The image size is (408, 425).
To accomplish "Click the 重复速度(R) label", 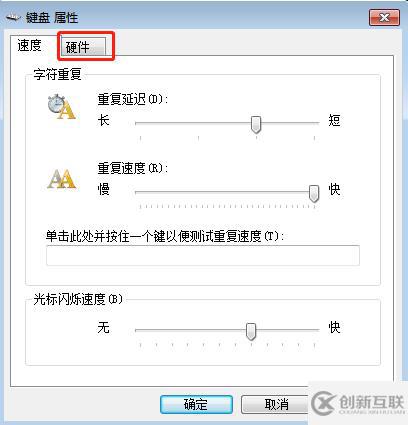I will coord(133,168).
